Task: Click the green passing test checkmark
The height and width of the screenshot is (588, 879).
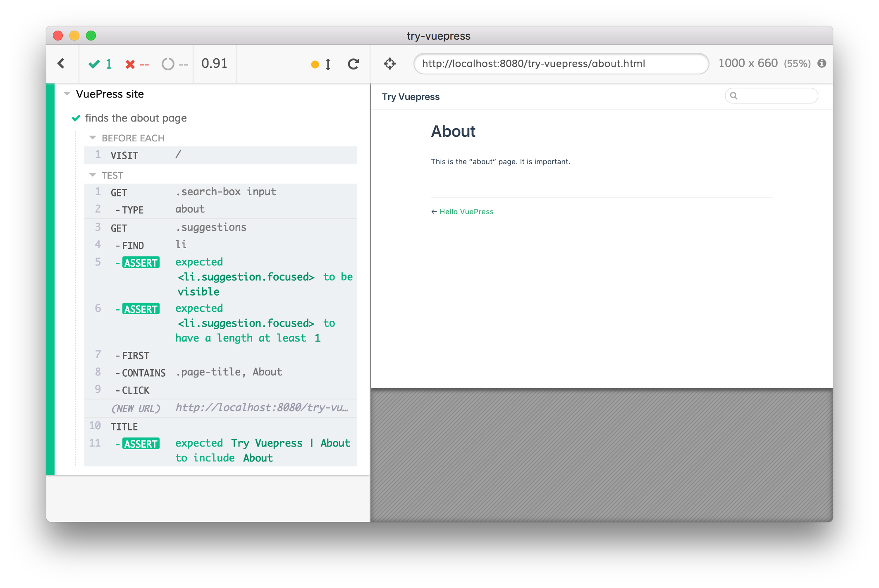Action: pyautogui.click(x=76, y=118)
